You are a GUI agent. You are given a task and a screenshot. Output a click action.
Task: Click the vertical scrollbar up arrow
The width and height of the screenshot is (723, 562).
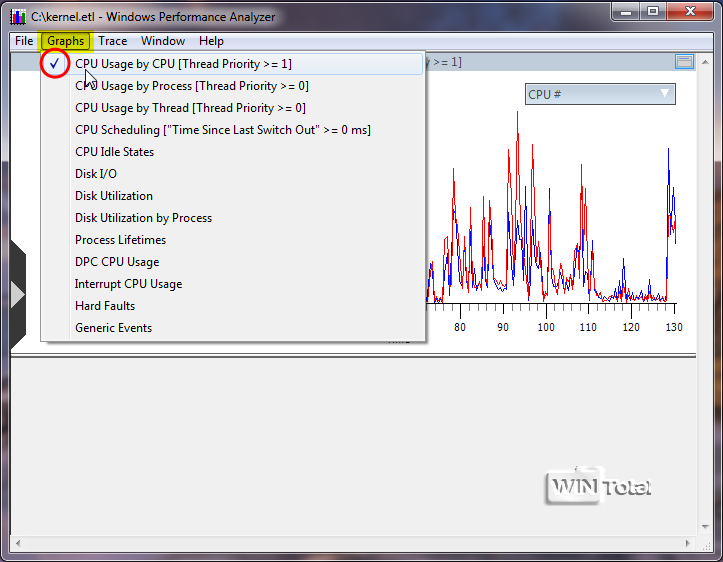click(705, 62)
